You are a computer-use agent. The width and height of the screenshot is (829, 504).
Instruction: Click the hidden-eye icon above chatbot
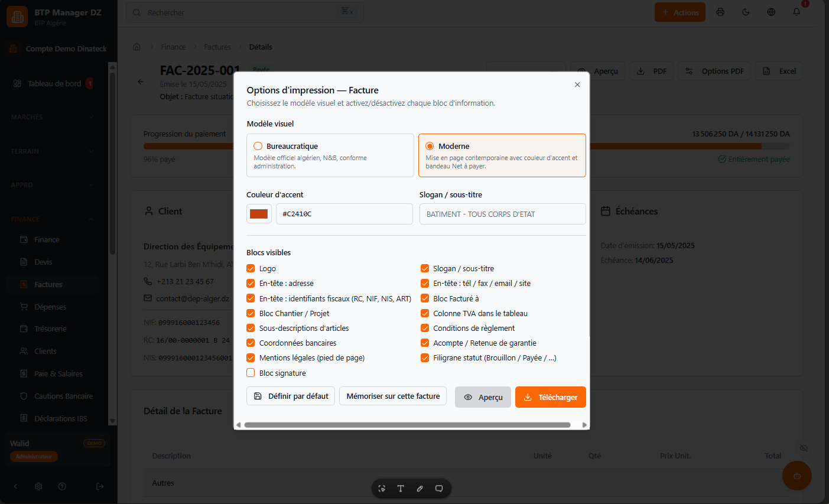803,448
